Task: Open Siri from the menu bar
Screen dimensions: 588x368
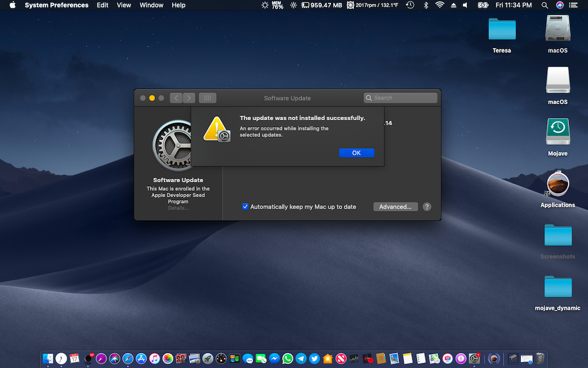Action: click(559, 5)
